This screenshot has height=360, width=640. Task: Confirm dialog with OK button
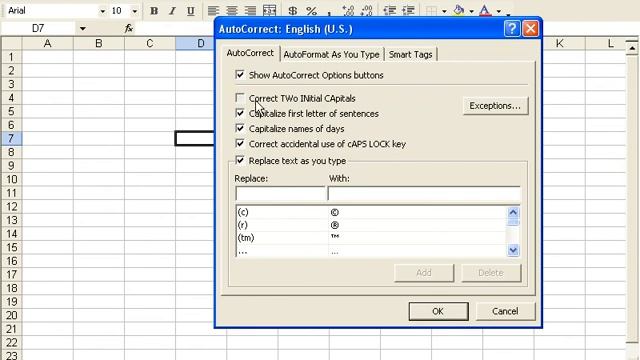click(438, 311)
